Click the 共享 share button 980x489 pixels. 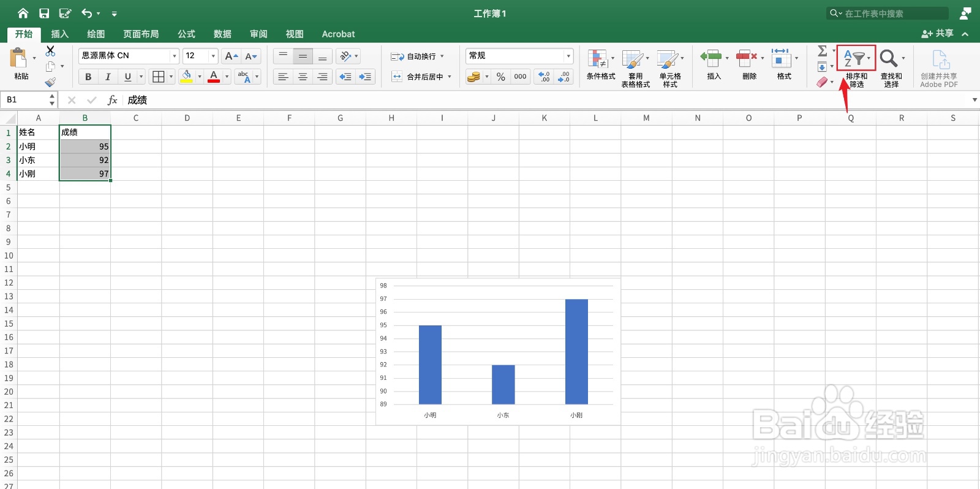tap(938, 33)
